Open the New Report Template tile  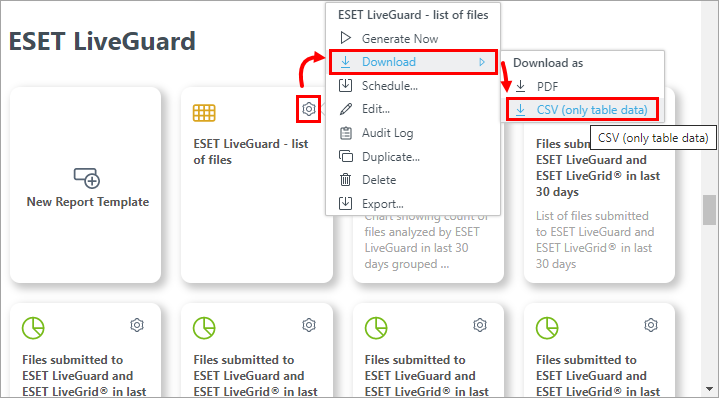(x=86, y=185)
